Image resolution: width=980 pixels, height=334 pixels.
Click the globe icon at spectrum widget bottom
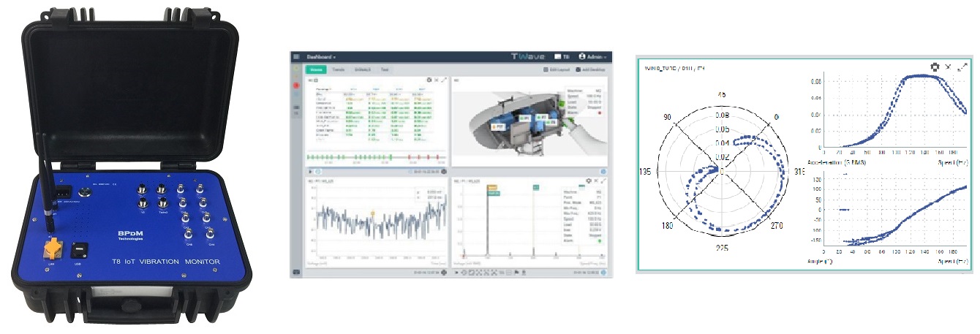(x=603, y=273)
